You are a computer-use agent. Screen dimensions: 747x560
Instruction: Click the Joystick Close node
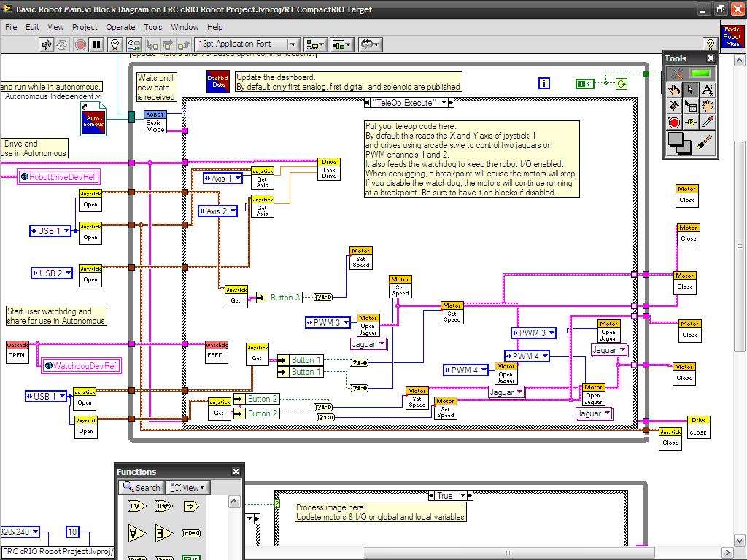tap(670, 440)
